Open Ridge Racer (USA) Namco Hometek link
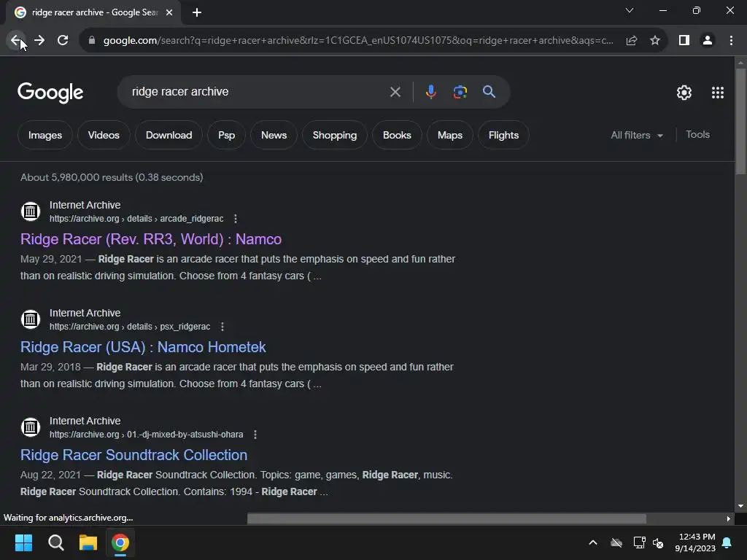 pos(143,347)
